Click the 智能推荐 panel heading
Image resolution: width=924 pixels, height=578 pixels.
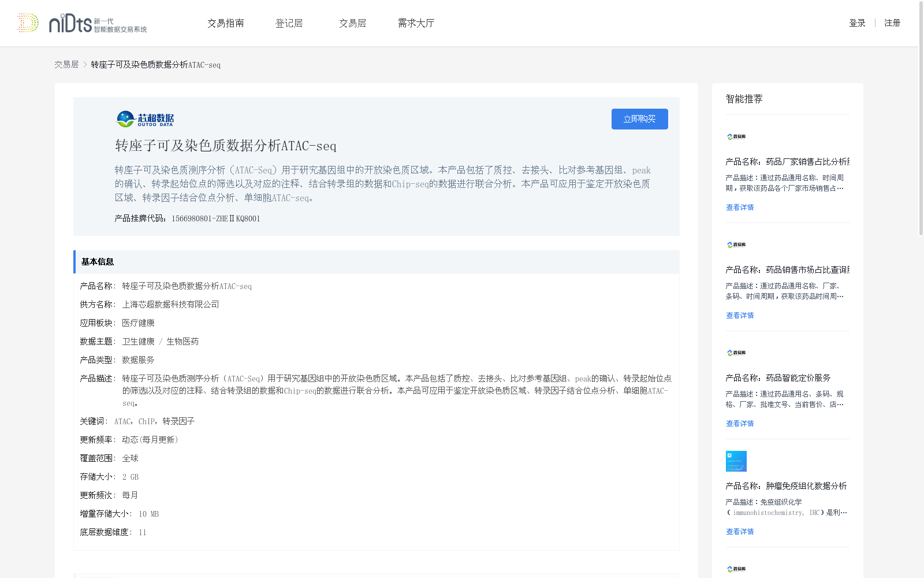744,99
